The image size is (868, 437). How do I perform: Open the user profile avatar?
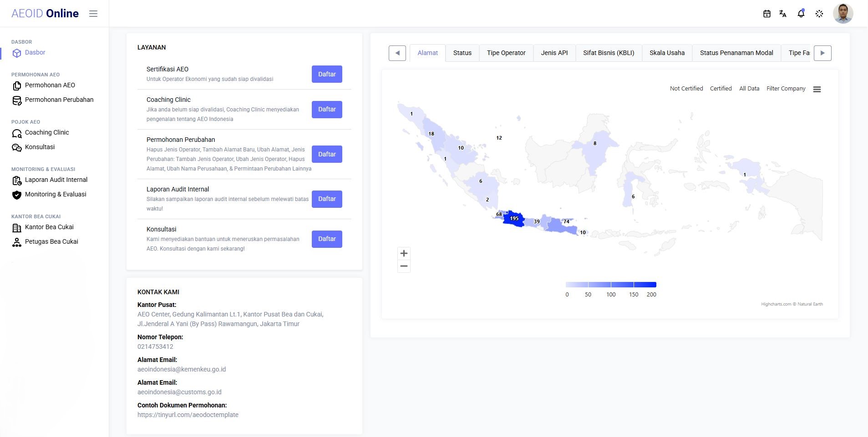pos(843,14)
